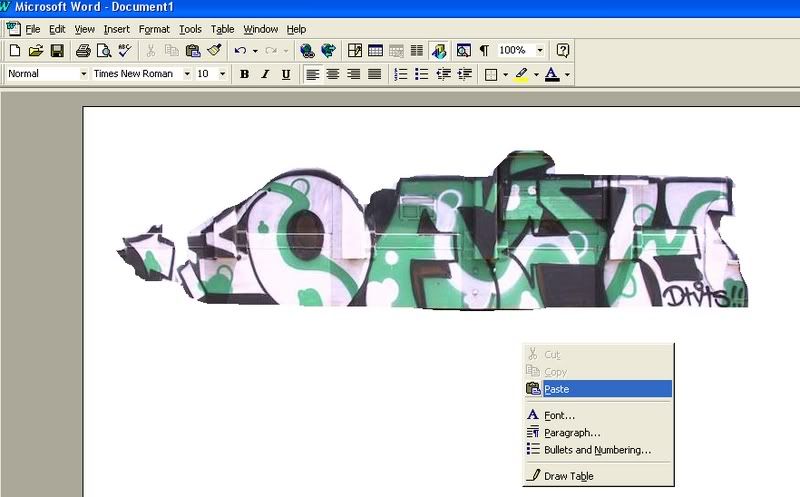Toggle Bold formatting
Viewport: 800px width, 497px height.
coord(244,74)
